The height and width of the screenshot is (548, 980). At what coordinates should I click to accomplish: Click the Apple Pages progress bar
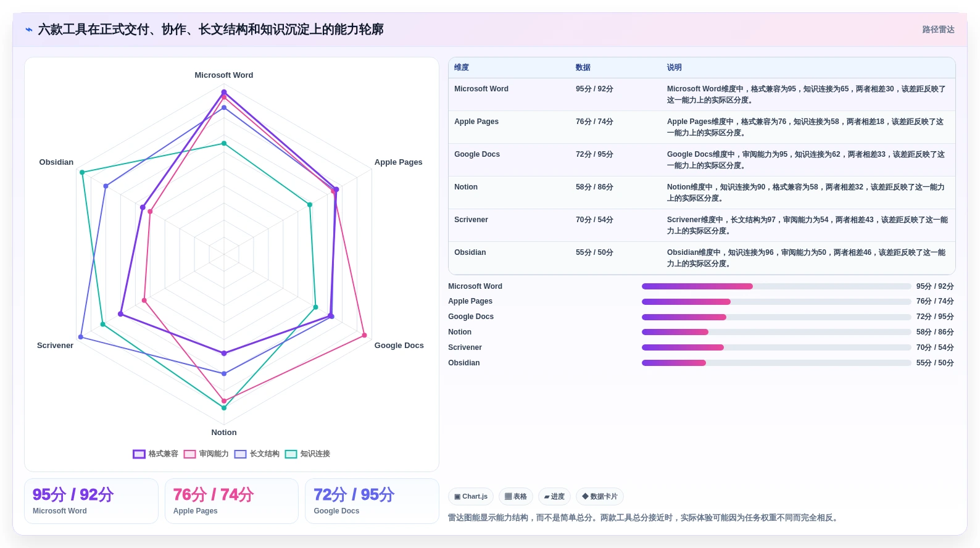pos(776,302)
